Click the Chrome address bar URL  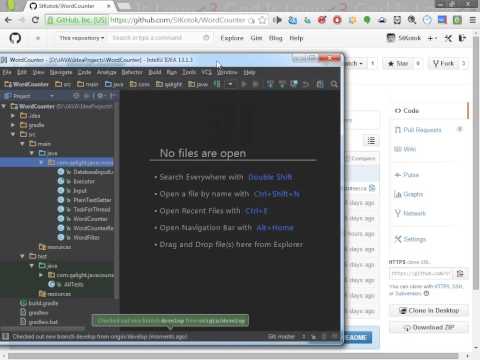[x=177, y=20]
